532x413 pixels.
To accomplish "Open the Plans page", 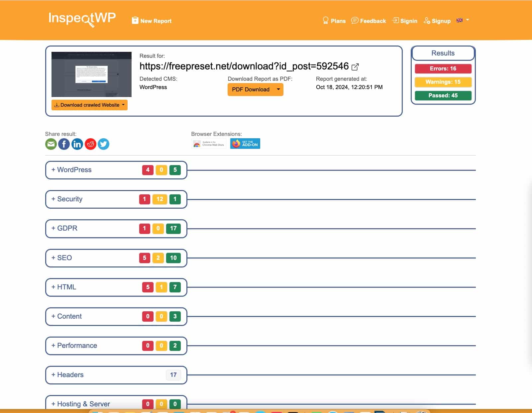I will (334, 21).
